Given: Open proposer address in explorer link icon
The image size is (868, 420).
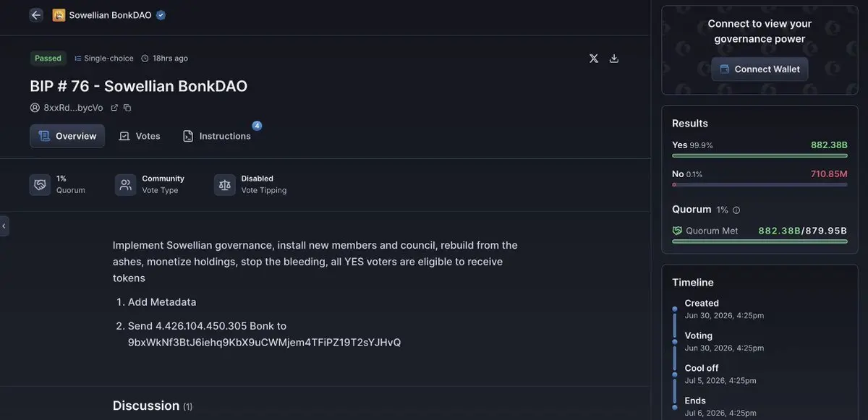Looking at the screenshot, I should point(114,108).
